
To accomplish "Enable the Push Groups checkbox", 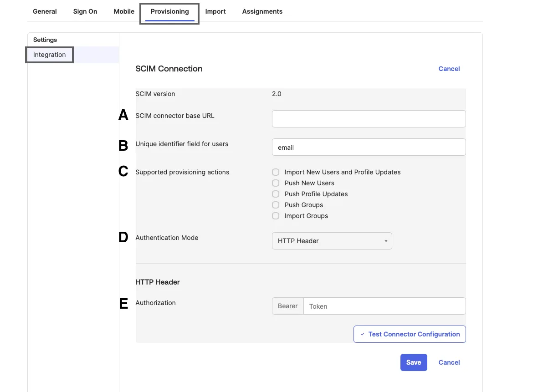I will point(276,205).
